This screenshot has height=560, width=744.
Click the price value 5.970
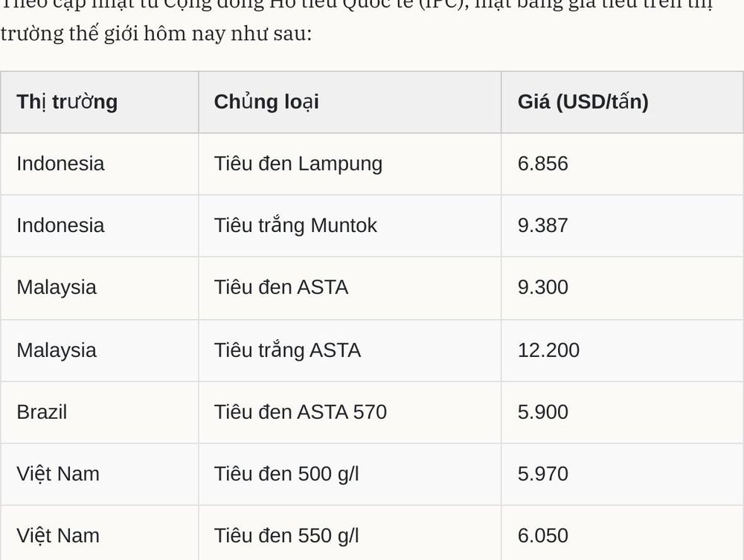543,474
